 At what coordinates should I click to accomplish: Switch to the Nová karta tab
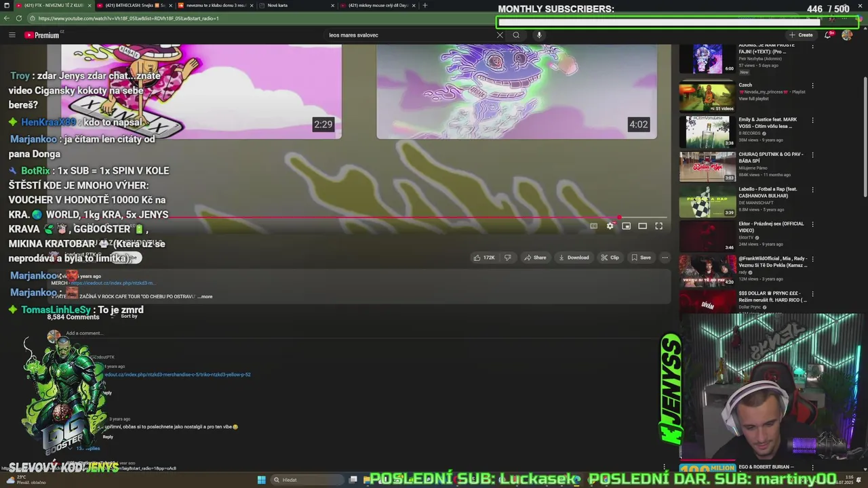point(295,5)
